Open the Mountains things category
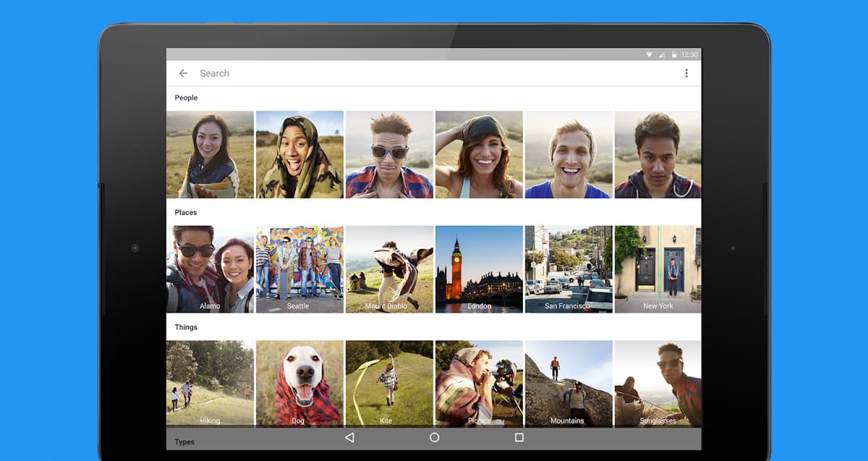The height and width of the screenshot is (461, 868). [x=569, y=384]
